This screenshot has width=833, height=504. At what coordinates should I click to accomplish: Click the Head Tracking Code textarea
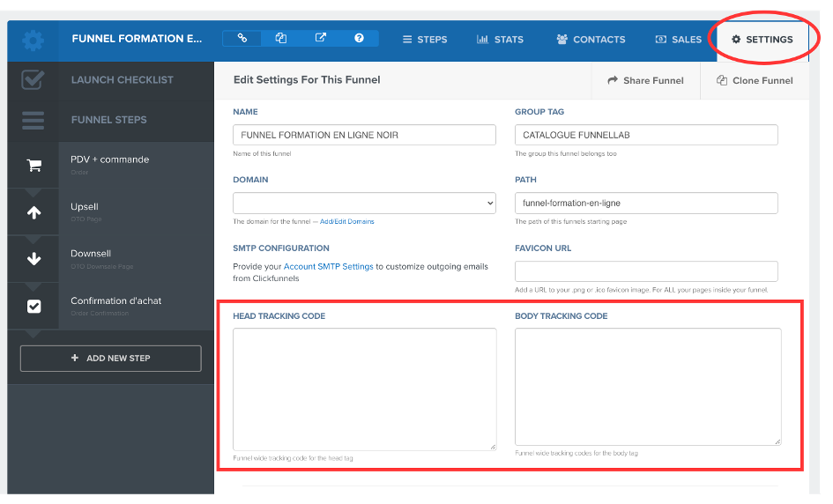coord(364,389)
